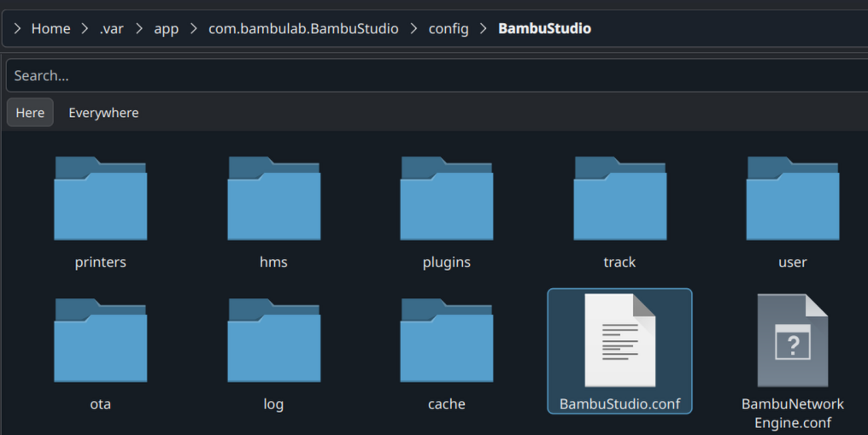
Task: Expand chevron before BambuStudio breadcrumb
Action: (484, 28)
